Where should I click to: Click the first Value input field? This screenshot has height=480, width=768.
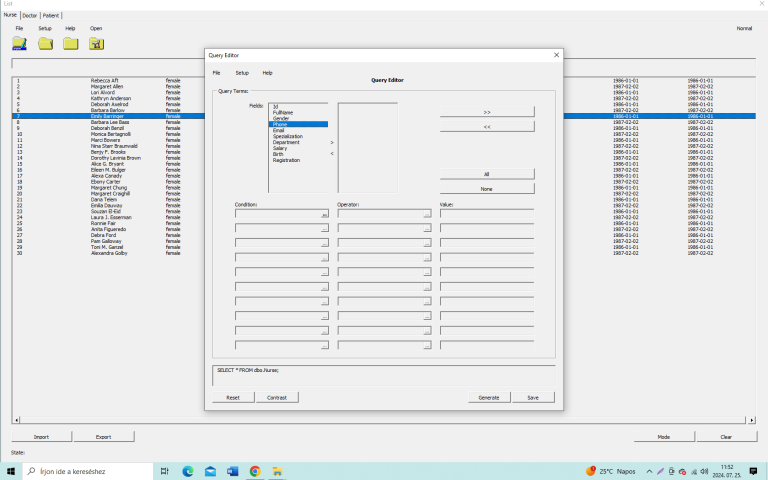[486, 214]
